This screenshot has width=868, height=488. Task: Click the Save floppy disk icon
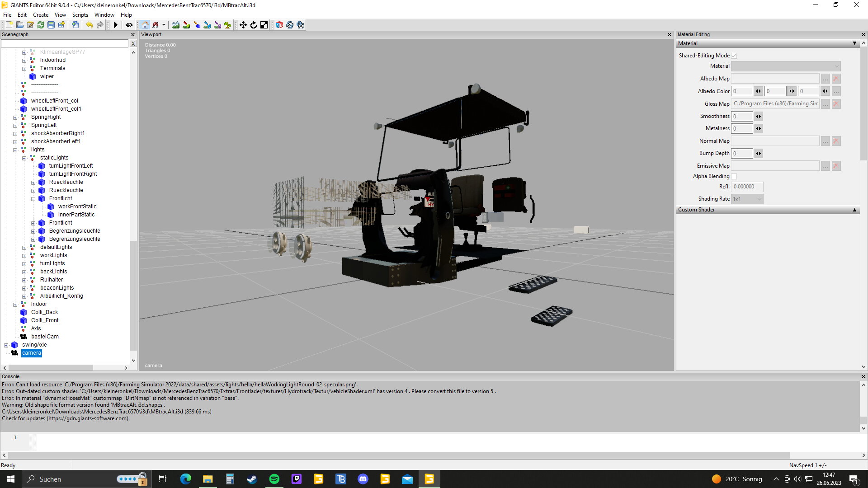(x=51, y=25)
